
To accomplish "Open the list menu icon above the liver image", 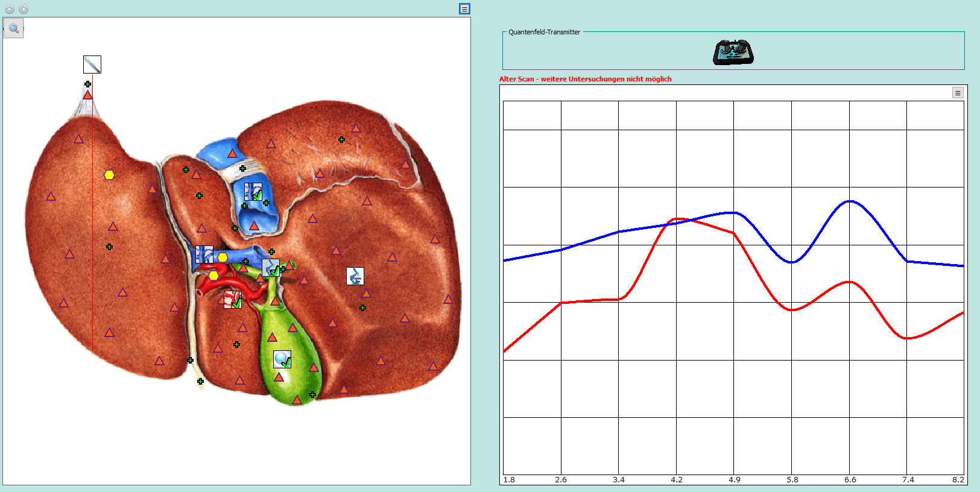I will (464, 8).
